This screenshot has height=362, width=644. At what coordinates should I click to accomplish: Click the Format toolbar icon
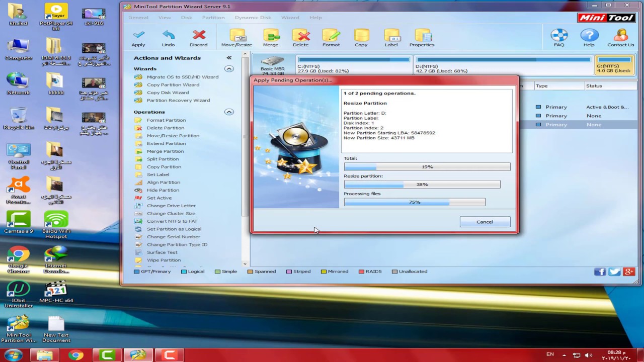coord(331,38)
